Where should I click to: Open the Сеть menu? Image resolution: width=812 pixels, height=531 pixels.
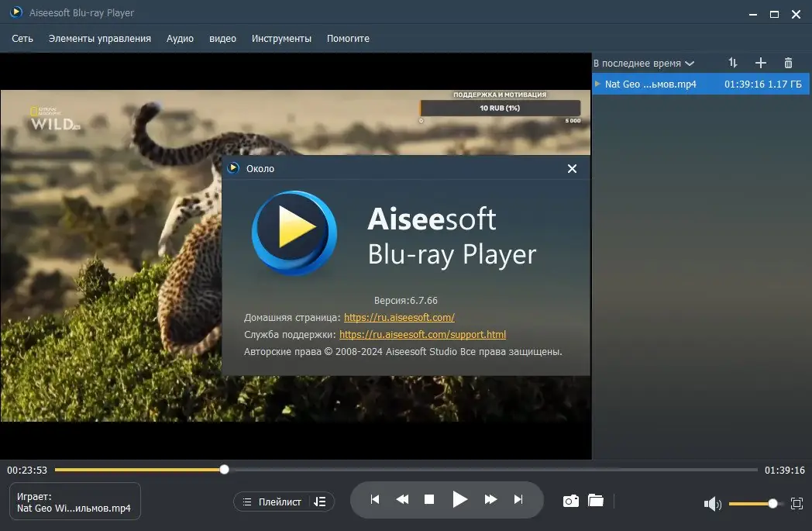click(x=22, y=38)
